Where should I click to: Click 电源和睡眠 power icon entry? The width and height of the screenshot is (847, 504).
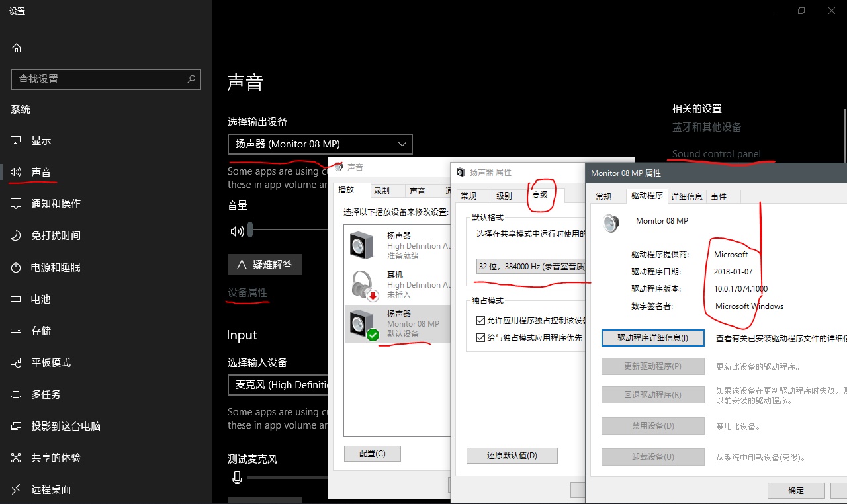pos(17,267)
